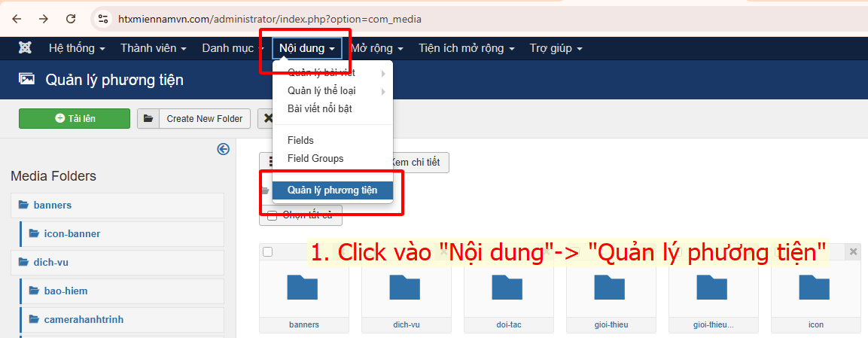Open dich-vu in the Media Folders tree
Image resolution: width=868 pixels, height=338 pixels.
[x=117, y=262]
